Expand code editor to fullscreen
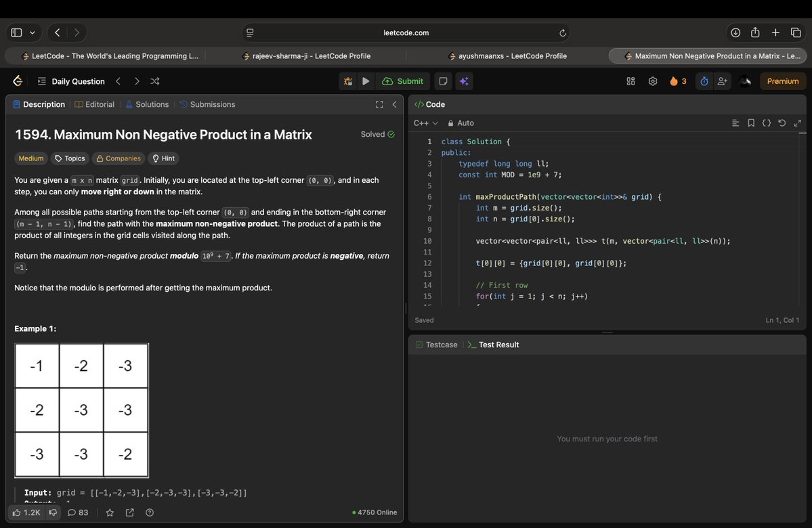This screenshot has width=812, height=528. 798,123
